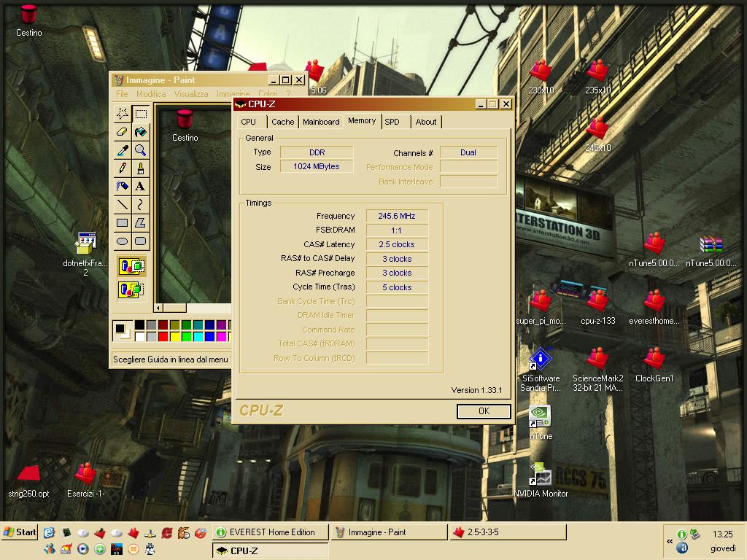Click Paint's horizontal scrollbar left arrow
Screen dimensions: 747x560
[x=158, y=308]
